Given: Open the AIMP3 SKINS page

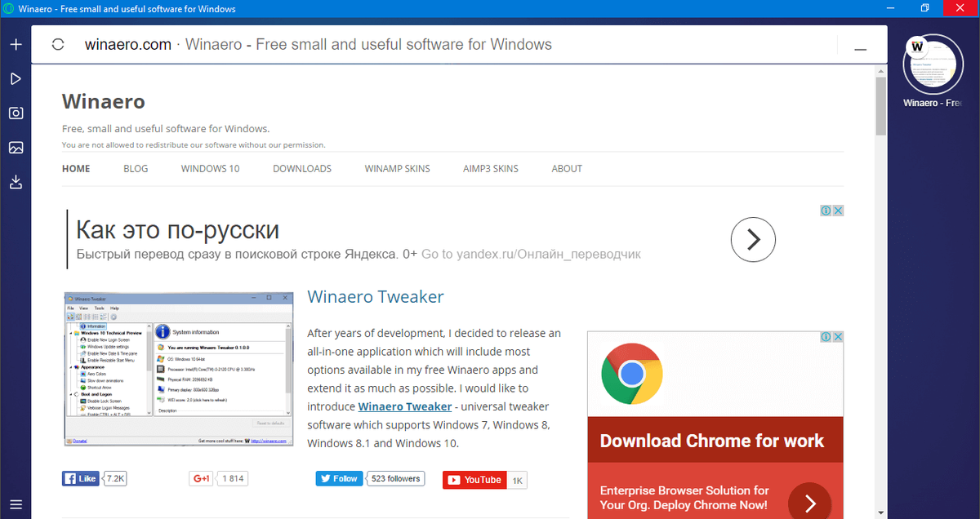Looking at the screenshot, I should pos(491,169).
